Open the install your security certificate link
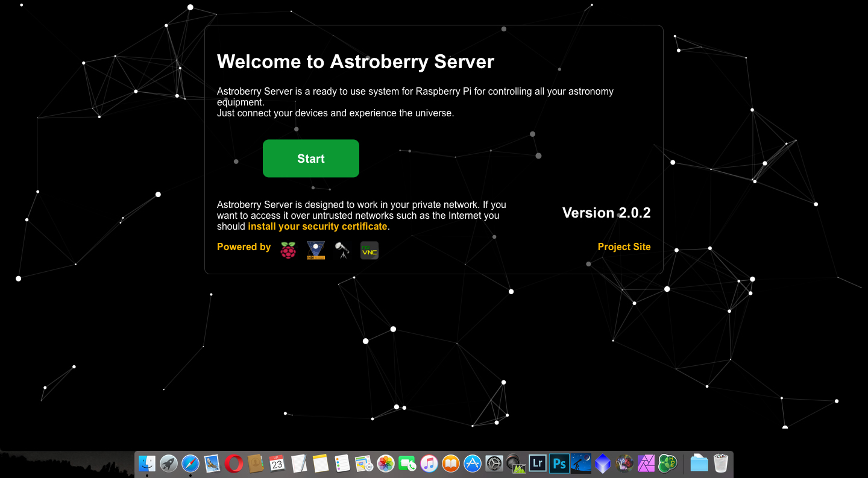The height and width of the screenshot is (478, 868). (x=318, y=227)
